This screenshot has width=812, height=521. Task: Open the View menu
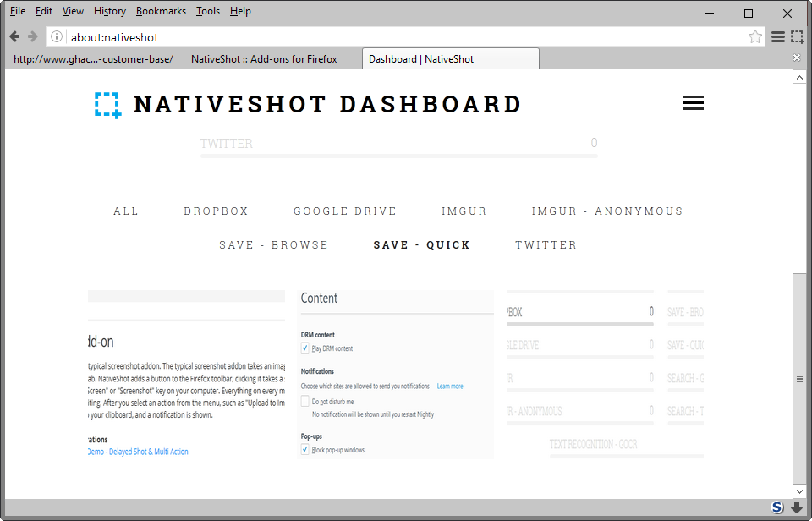(73, 11)
